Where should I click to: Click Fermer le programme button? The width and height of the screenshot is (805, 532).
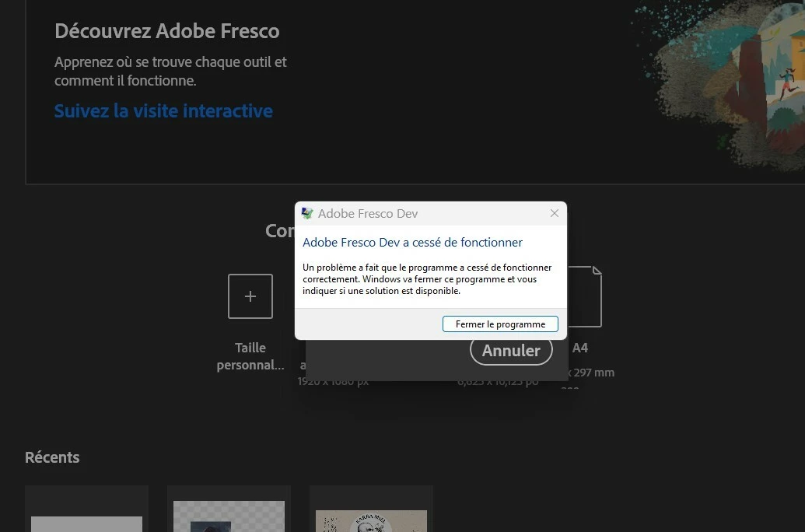tap(500, 324)
